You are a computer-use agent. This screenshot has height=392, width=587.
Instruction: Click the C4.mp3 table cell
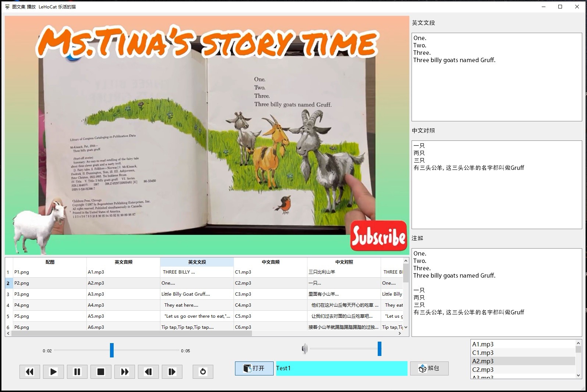click(270, 305)
